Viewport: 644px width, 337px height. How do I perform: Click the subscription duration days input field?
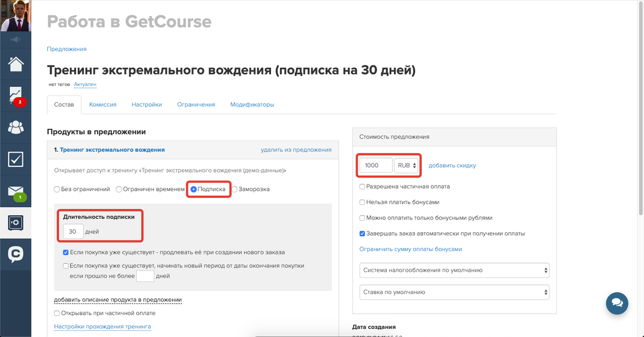tap(73, 232)
